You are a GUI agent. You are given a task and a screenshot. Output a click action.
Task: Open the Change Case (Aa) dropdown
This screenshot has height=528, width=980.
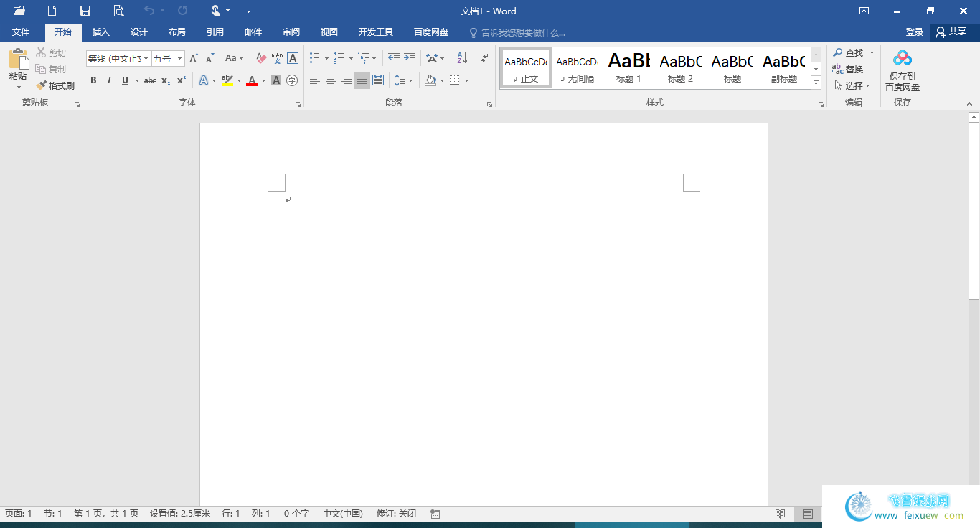click(234, 58)
